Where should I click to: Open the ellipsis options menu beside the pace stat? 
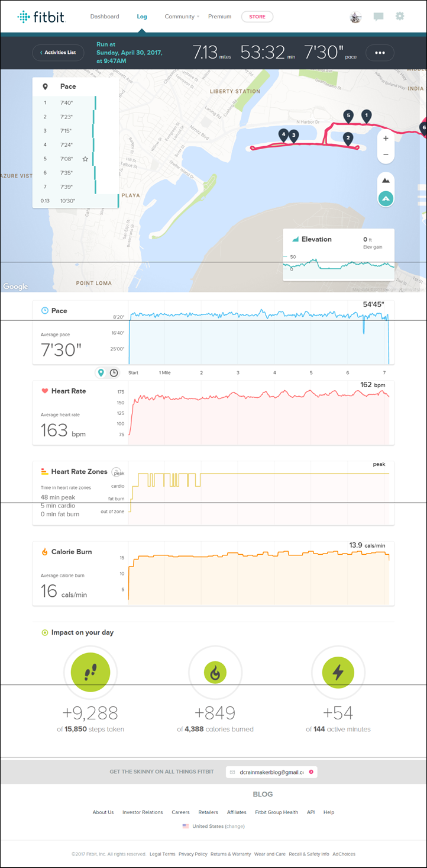[380, 53]
